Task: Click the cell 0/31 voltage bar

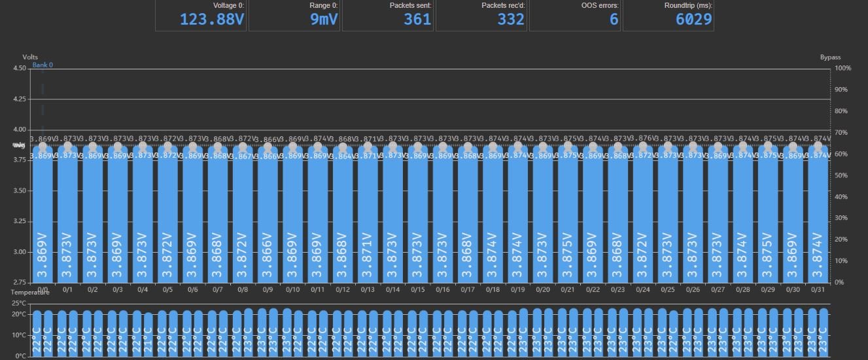Action: [x=818, y=215]
